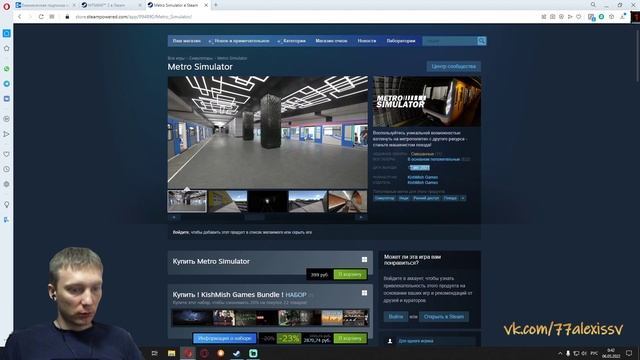Open File Explorer from the taskbar

click(x=171, y=353)
